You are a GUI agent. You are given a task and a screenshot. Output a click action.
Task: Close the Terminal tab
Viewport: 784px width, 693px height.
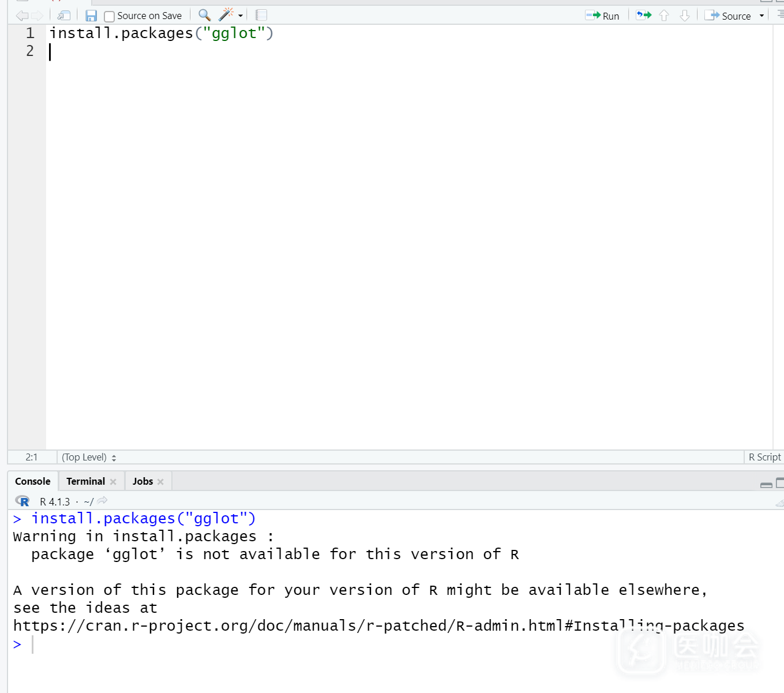[113, 482]
